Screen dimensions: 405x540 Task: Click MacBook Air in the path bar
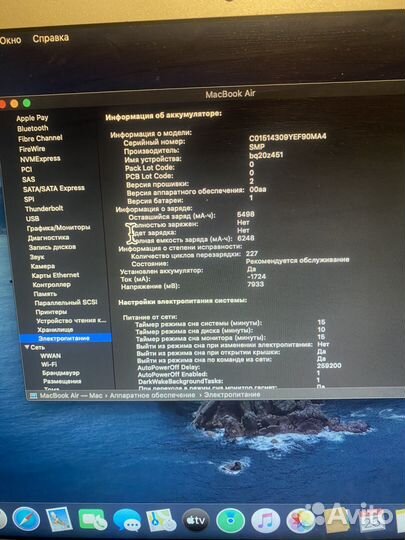59,396
